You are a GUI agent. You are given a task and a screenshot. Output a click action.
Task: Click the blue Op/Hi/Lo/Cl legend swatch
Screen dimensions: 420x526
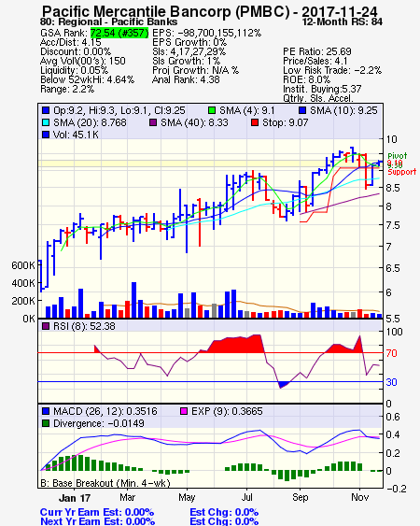[x=46, y=110]
